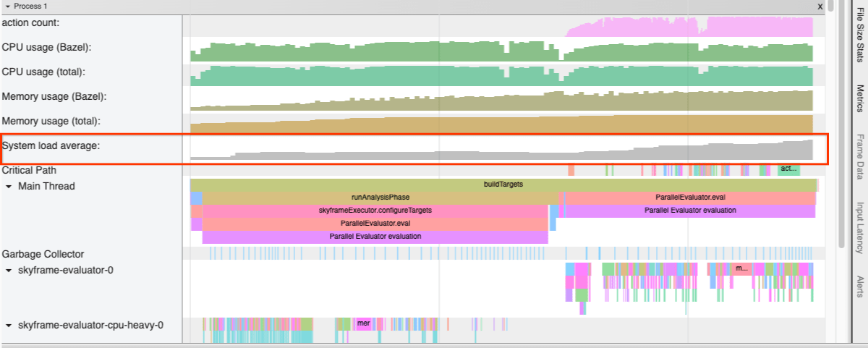The height and width of the screenshot is (348, 868).
Task: Collapse the Process 1 section triangle
Action: point(7,6)
